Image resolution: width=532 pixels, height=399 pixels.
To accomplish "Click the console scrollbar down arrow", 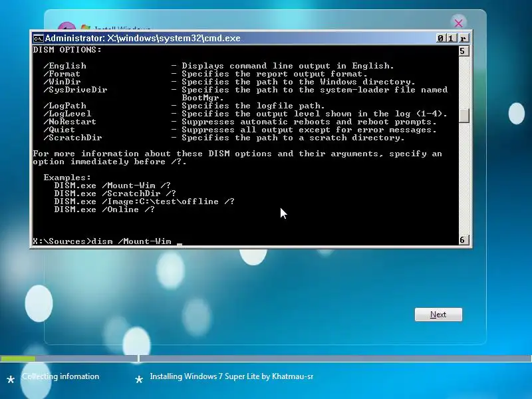I will pyautogui.click(x=464, y=240).
